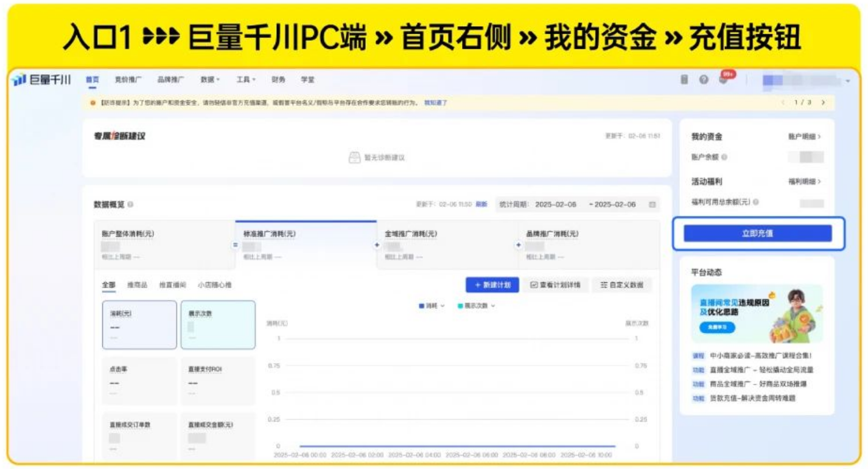Click the 暂无诊断建议 empty-state icon
The width and height of the screenshot is (868, 469).
pos(354,158)
